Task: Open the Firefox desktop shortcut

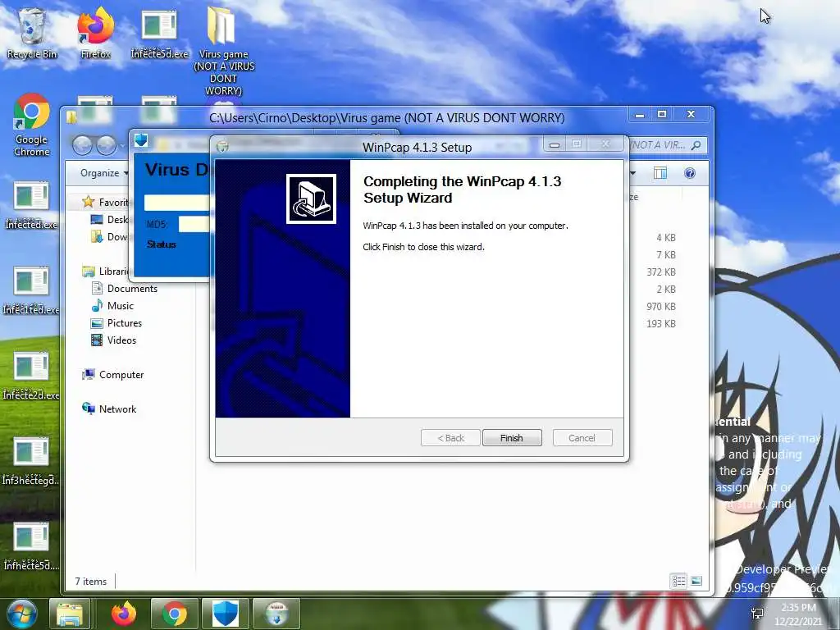Action: [x=95, y=33]
